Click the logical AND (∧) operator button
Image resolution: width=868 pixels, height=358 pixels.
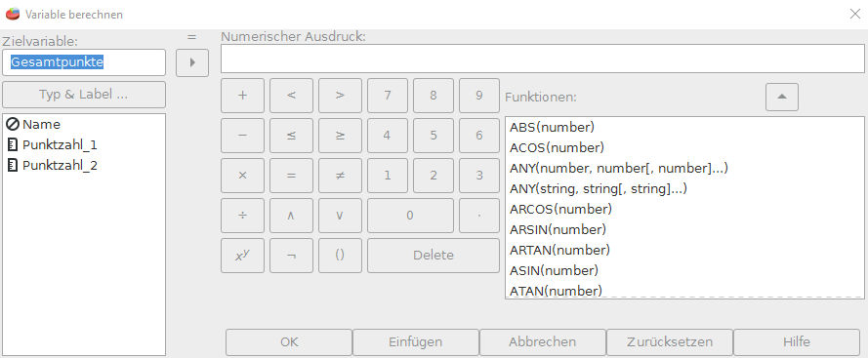tap(291, 216)
